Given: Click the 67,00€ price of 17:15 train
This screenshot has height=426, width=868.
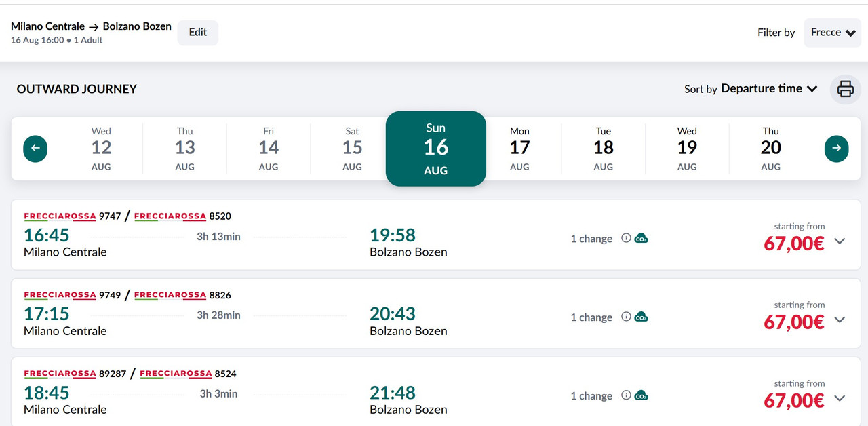Looking at the screenshot, I should (x=794, y=322).
